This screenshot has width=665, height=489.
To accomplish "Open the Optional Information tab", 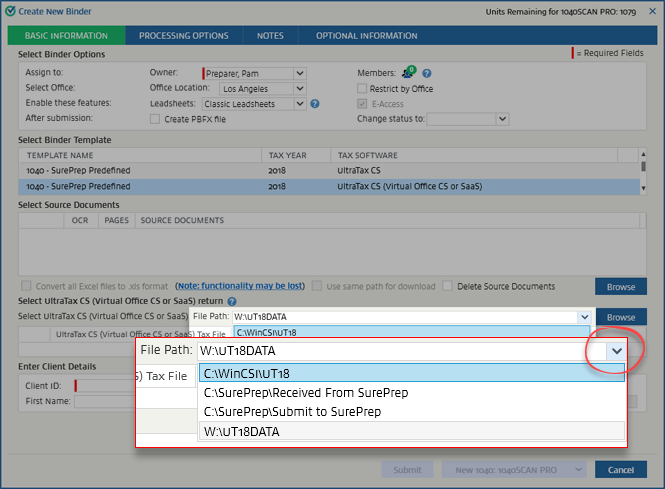I will pos(367,36).
